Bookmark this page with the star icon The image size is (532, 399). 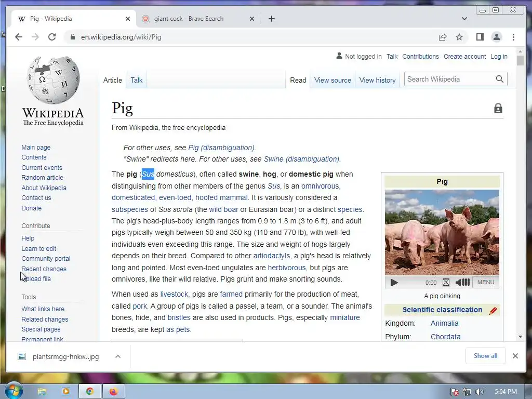pyautogui.click(x=459, y=37)
